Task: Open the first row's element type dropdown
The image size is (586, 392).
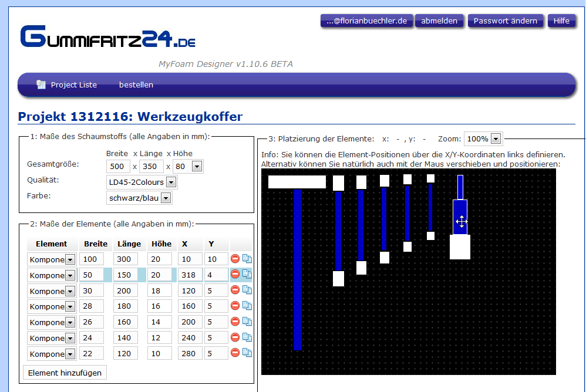Action: [x=70, y=259]
